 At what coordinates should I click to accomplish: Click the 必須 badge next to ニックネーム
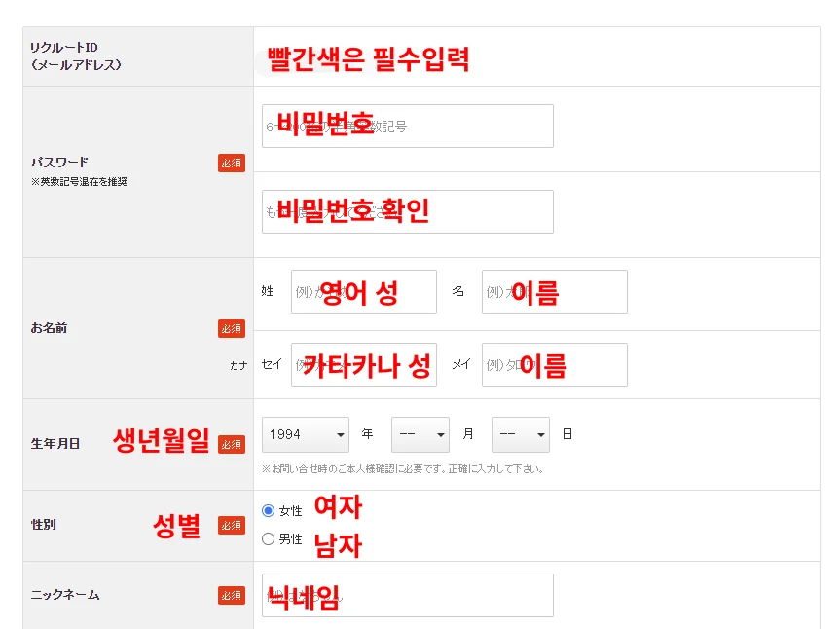[x=231, y=597]
